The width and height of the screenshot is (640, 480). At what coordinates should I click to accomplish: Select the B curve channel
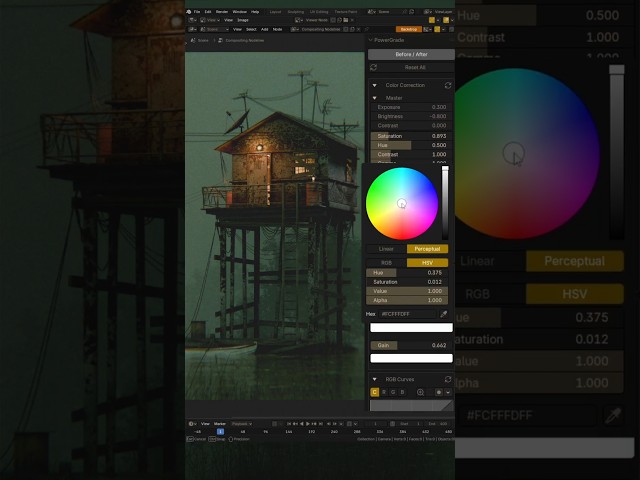coord(402,392)
